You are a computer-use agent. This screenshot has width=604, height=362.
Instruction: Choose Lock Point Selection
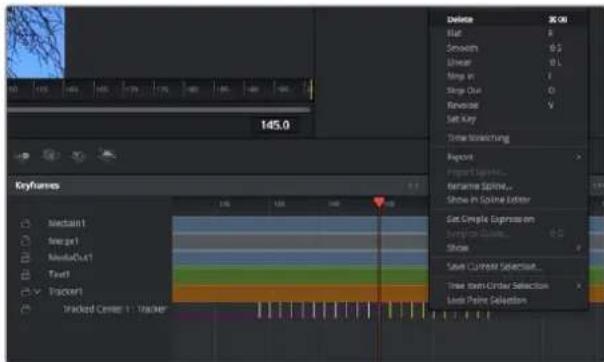[508, 300]
